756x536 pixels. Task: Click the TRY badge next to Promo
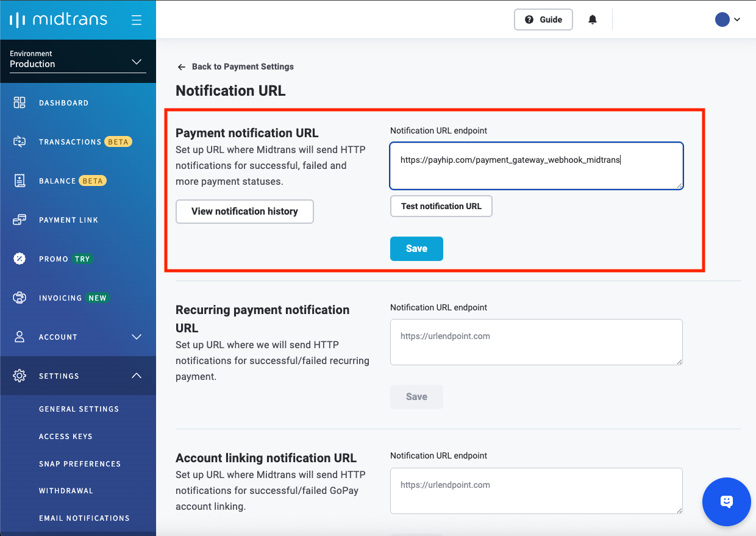82,259
